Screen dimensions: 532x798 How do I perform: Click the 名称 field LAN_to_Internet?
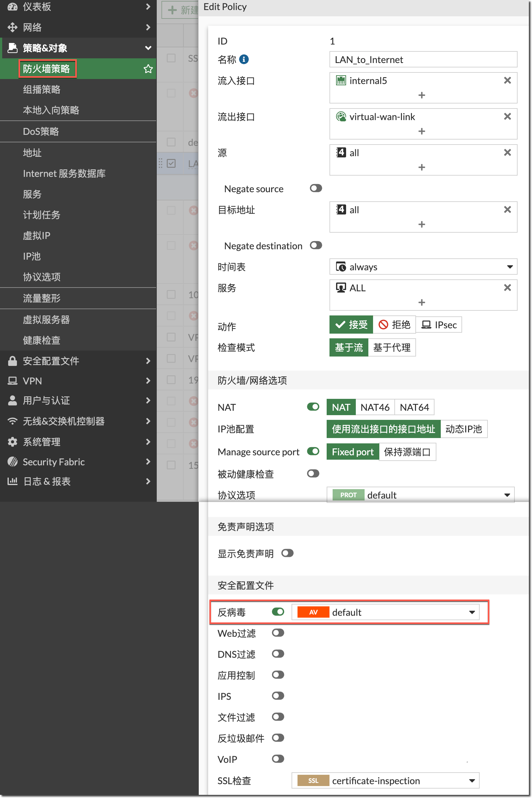[423, 60]
